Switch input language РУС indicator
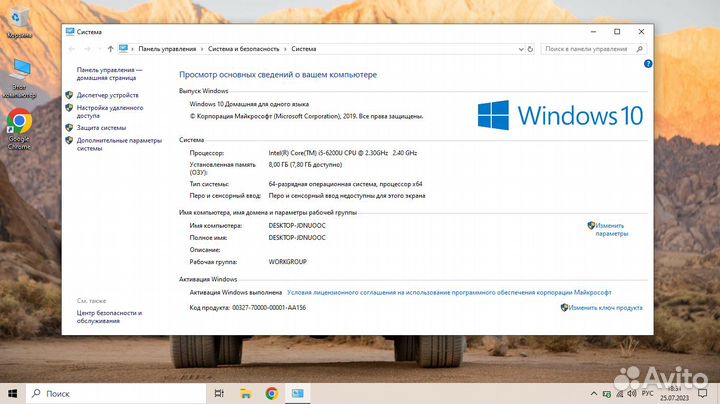Viewport: 720px width, 404px height. [x=647, y=394]
